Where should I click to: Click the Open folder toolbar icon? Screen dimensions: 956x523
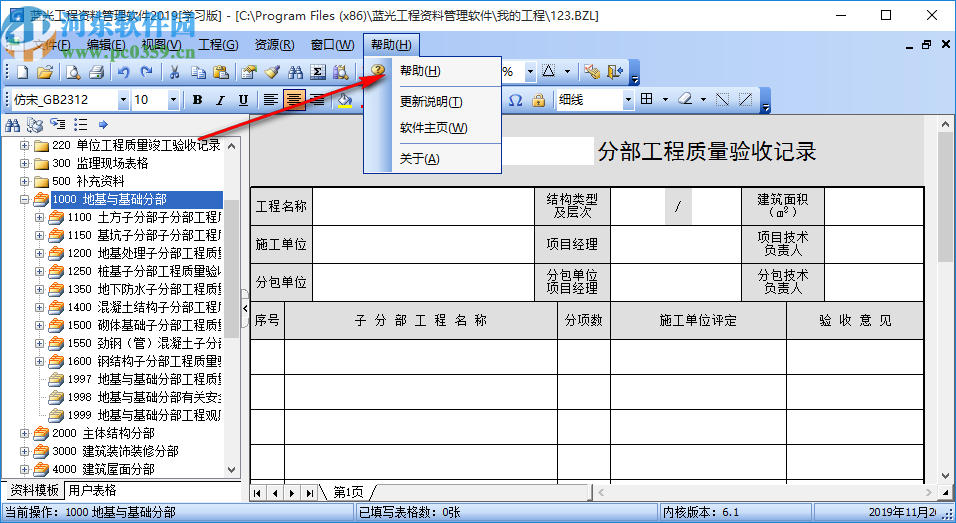[x=45, y=72]
